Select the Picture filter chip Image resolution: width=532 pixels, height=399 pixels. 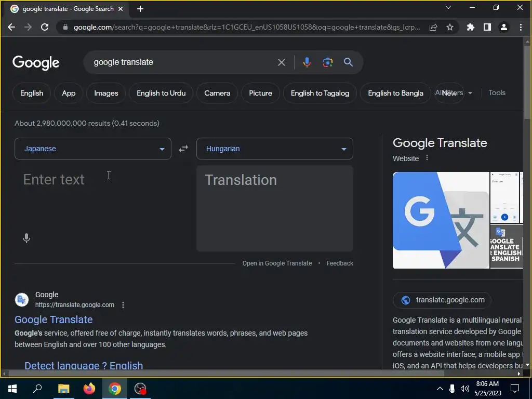(x=261, y=93)
